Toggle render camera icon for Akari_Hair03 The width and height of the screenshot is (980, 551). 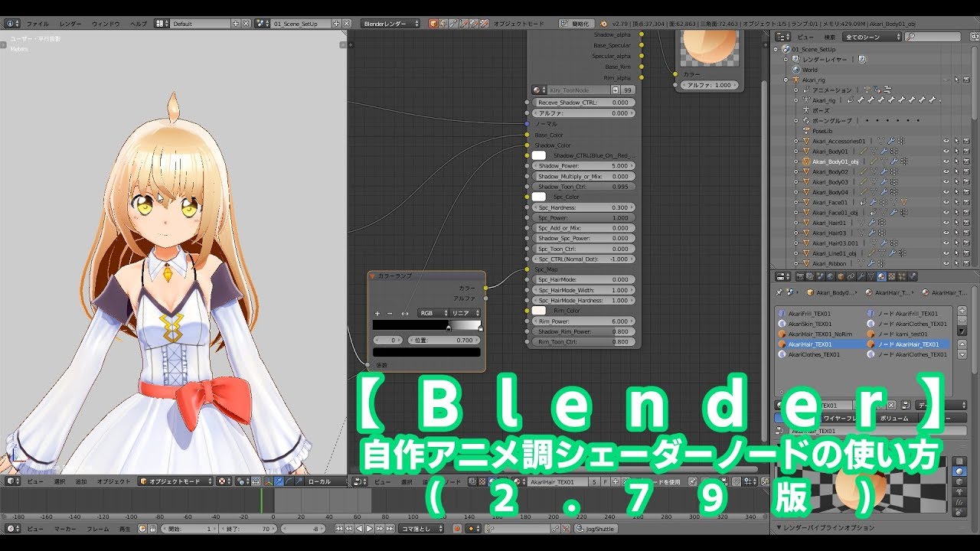(966, 233)
